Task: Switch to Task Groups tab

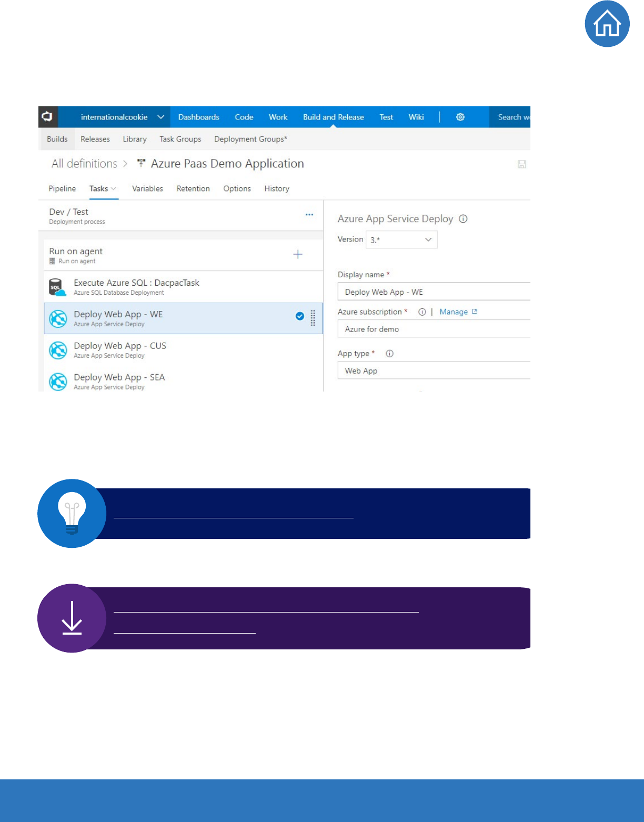Action: [180, 139]
